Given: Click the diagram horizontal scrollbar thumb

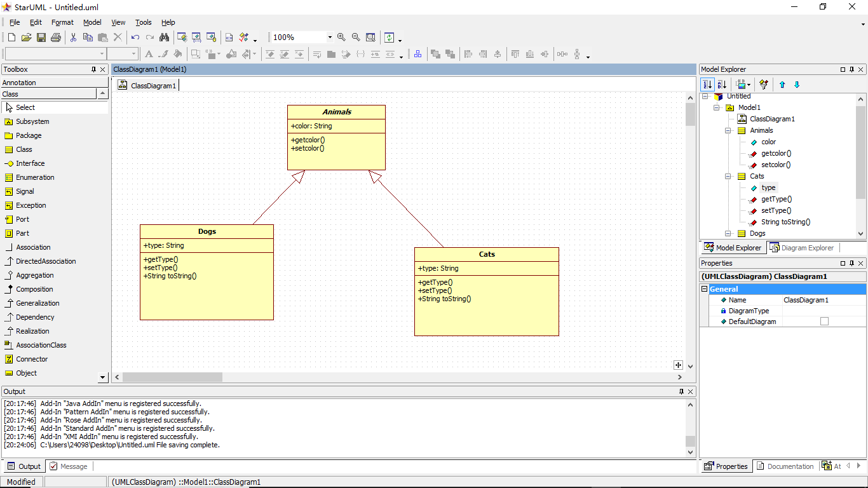Looking at the screenshot, I should [172, 377].
